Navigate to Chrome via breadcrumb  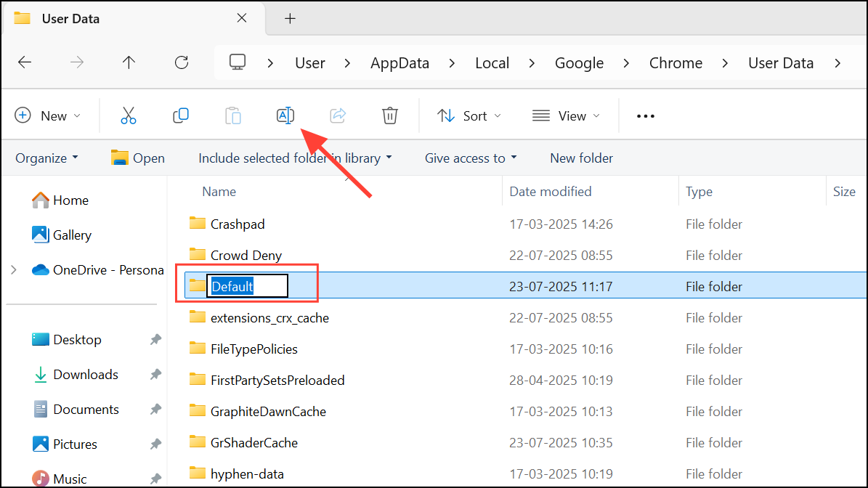676,62
